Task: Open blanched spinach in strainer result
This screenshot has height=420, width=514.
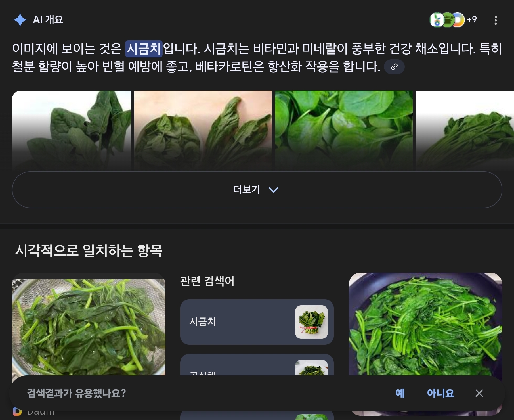Action: [89, 327]
